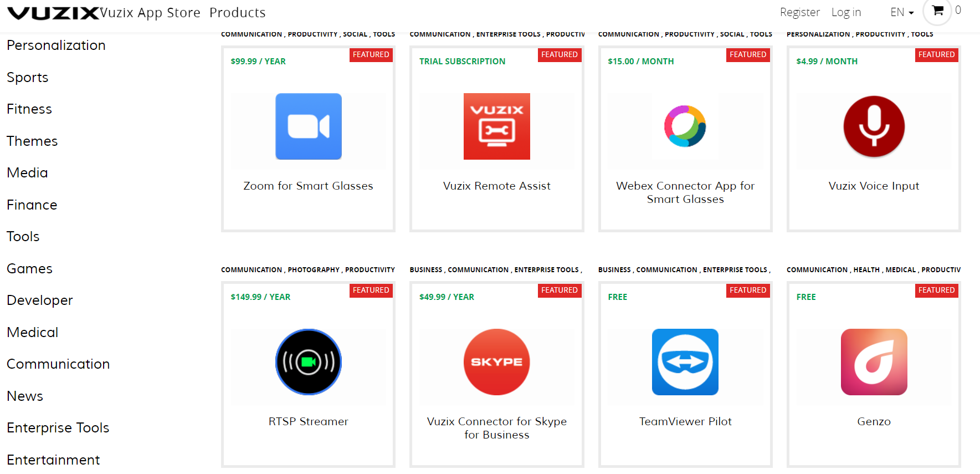Click the $49.99 / YEAR price

pos(447,297)
